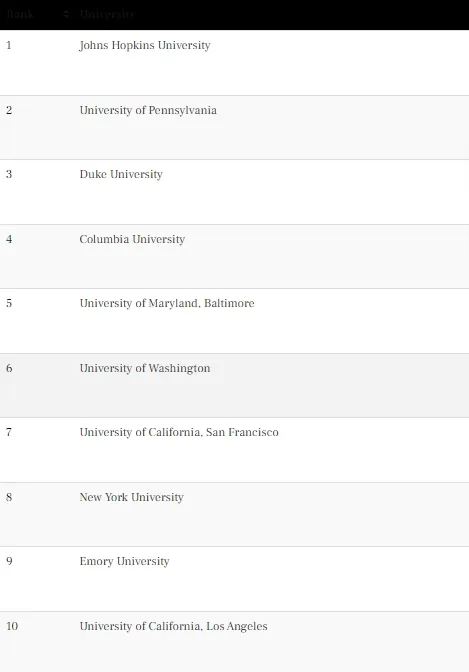Image resolution: width=469 pixels, height=672 pixels.
Task: Open the New York University entry
Action: pyautogui.click(x=131, y=497)
